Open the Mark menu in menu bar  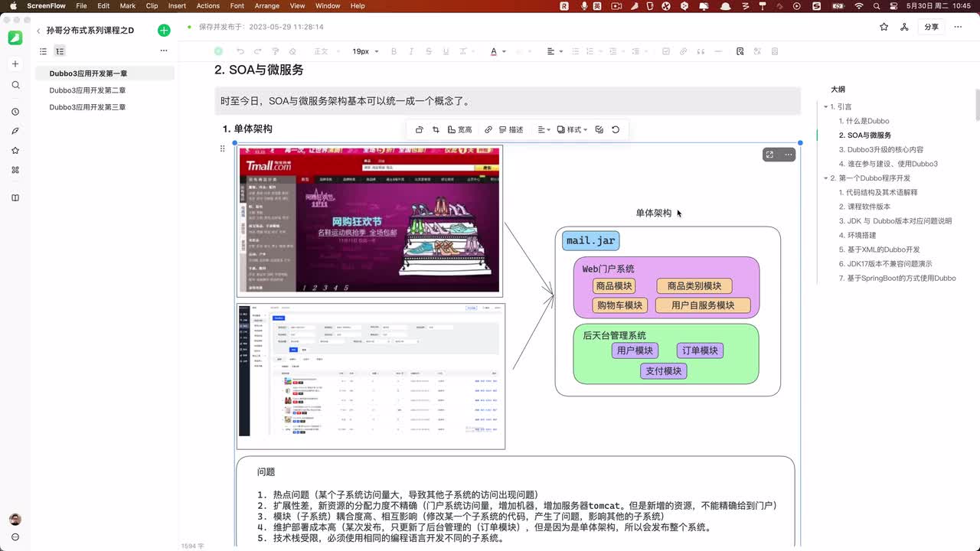point(128,6)
